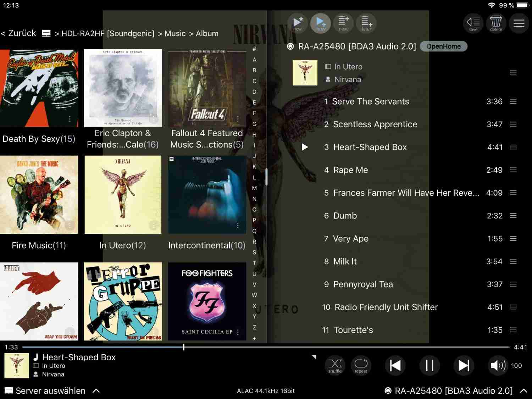Image resolution: width=532 pixels, height=399 pixels.
Task: Seek using the playback progress slider
Action: (266, 347)
